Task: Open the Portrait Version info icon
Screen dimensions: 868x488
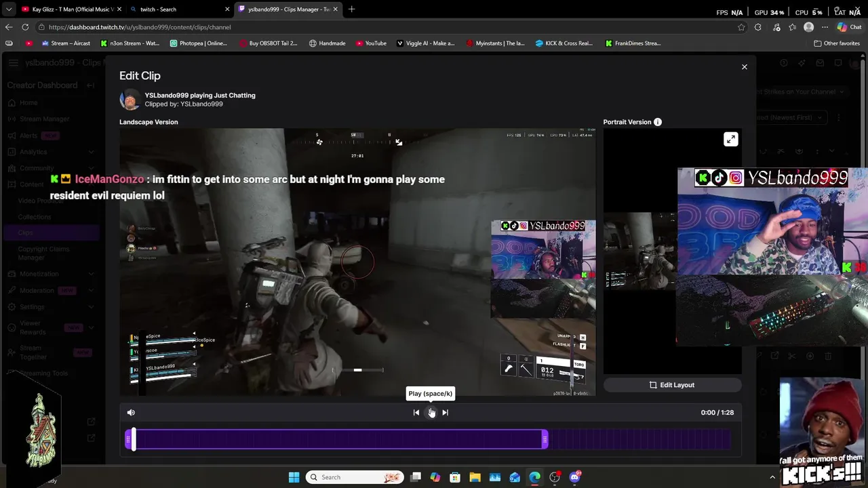Action: click(657, 122)
